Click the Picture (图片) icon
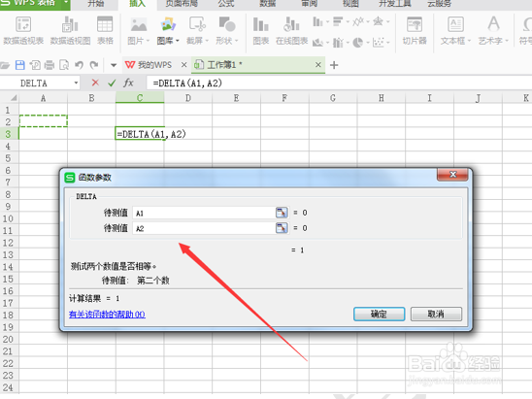Screen dimensions: 532x399 138,25
